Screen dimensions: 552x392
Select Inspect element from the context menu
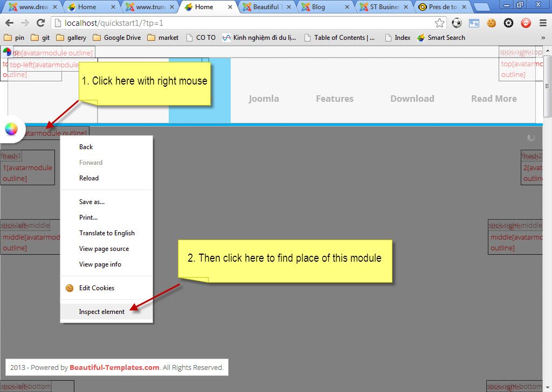click(102, 311)
